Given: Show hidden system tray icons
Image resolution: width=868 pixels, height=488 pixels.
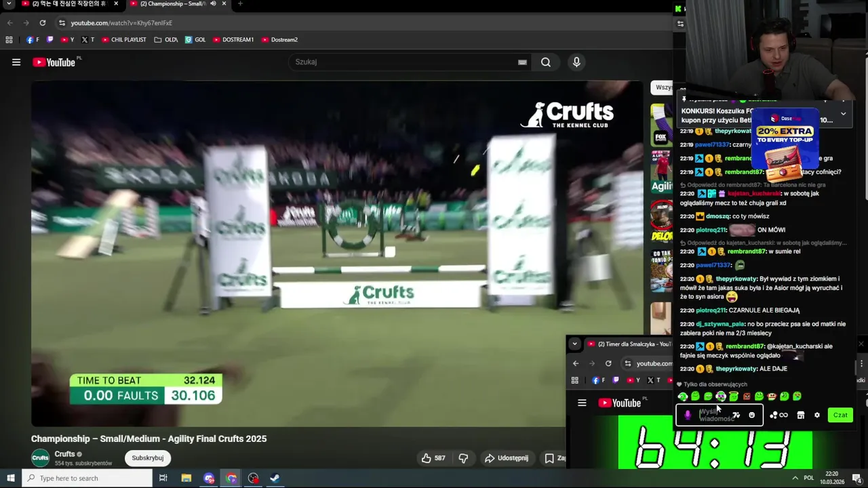Looking at the screenshot, I should tap(795, 479).
